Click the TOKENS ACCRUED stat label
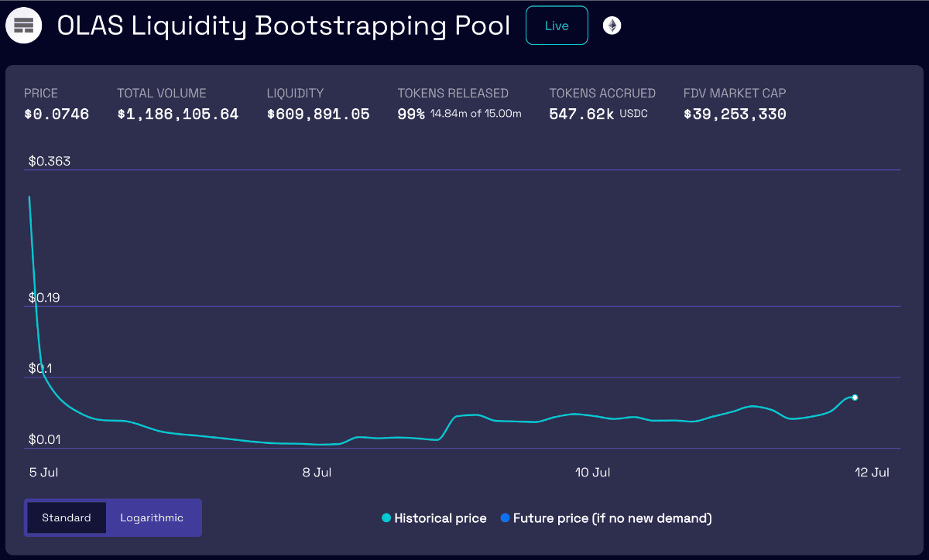 [602, 93]
